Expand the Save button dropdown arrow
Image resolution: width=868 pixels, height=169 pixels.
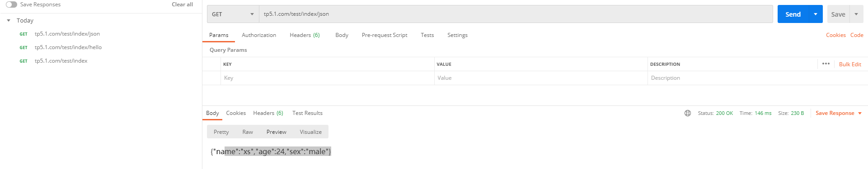click(856, 14)
